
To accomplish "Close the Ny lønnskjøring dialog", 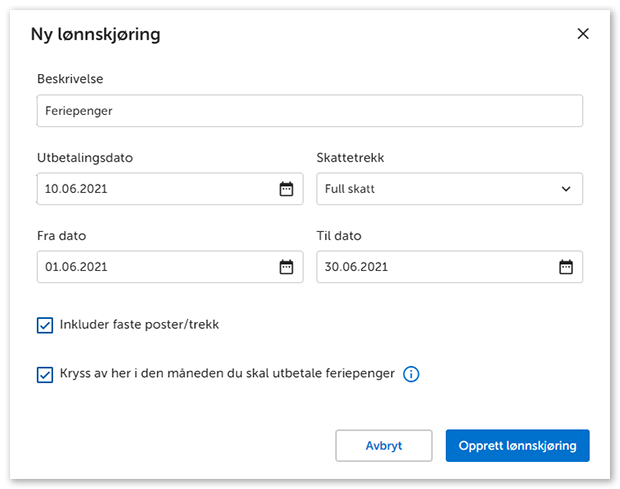I will click(x=583, y=34).
